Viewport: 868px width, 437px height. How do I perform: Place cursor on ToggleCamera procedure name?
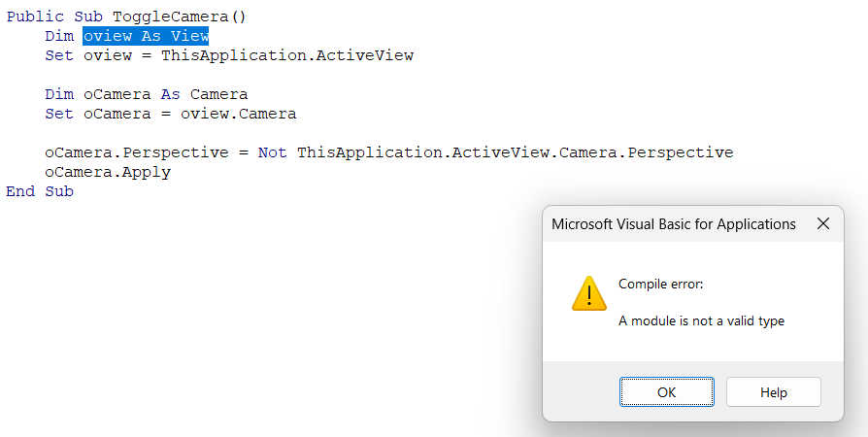pos(171,17)
